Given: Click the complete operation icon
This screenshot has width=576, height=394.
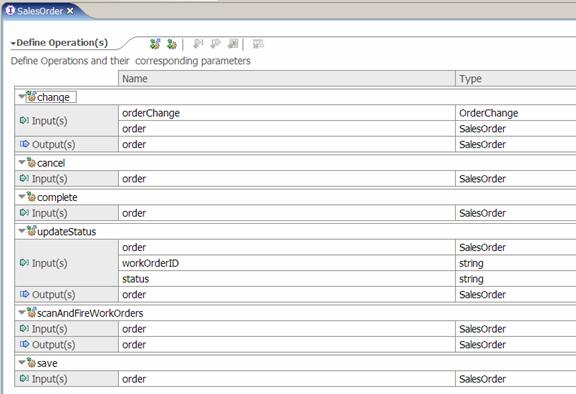Looking at the screenshot, I should (32, 197).
